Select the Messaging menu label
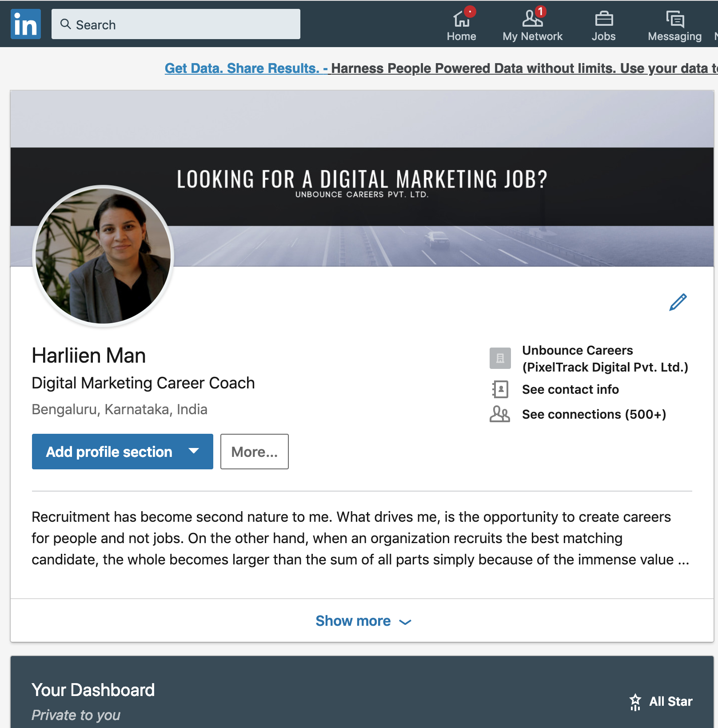The image size is (718, 728). [x=675, y=36]
